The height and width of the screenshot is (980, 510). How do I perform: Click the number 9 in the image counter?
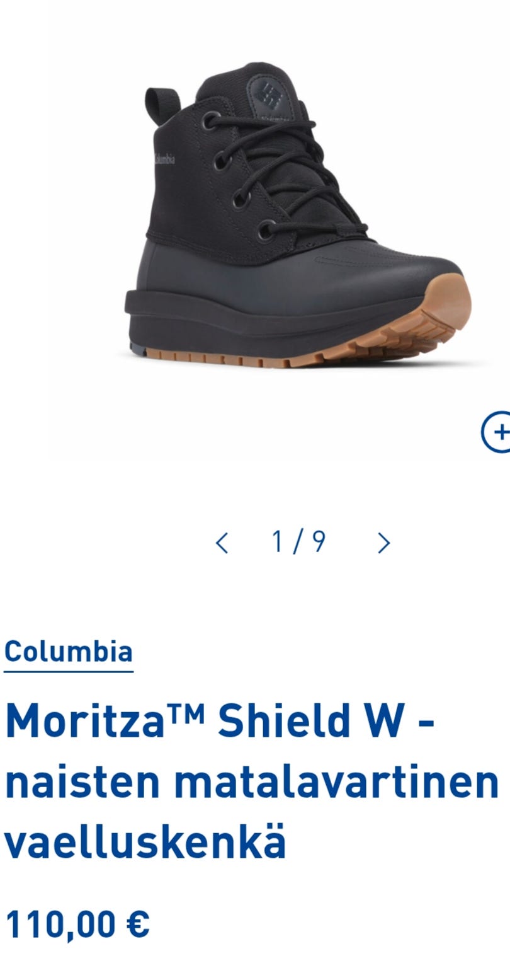(x=319, y=541)
